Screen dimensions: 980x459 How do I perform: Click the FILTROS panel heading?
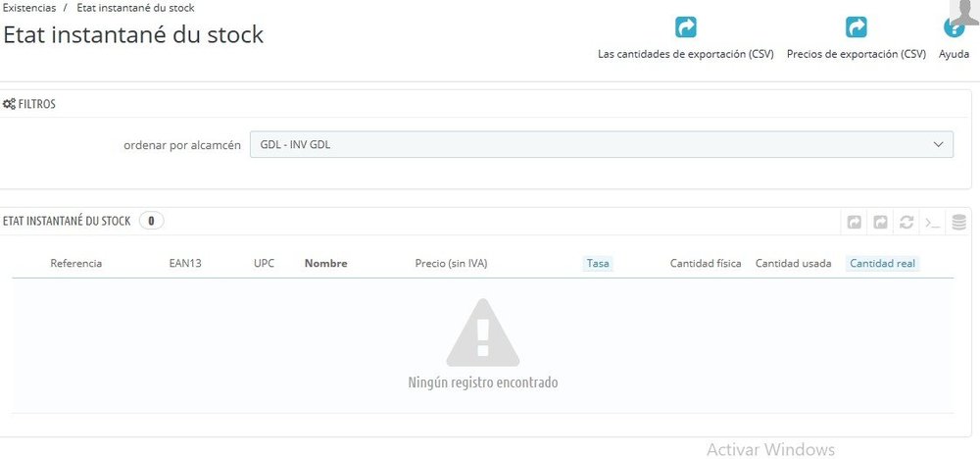coord(37,104)
